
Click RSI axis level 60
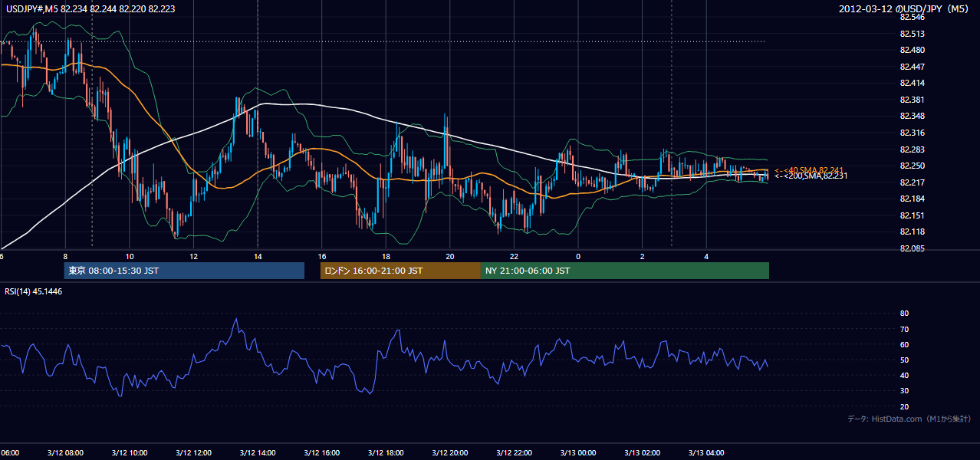(x=905, y=345)
